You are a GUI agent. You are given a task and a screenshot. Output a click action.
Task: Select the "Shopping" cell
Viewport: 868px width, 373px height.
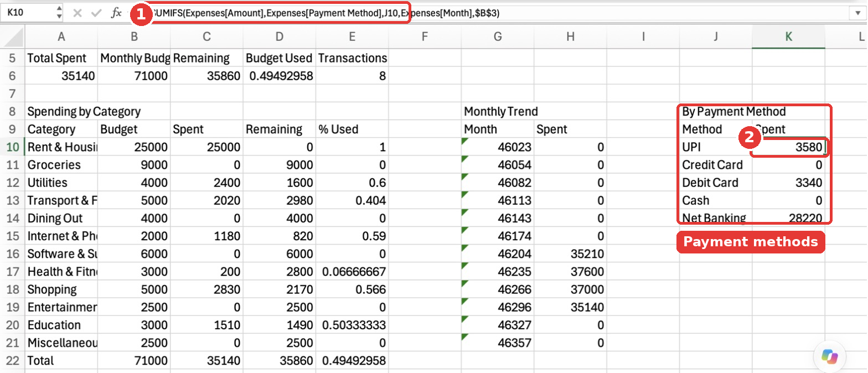[61, 289]
